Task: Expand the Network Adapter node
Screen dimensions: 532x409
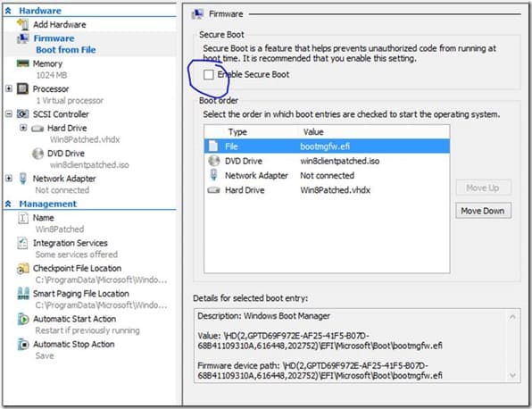Action: tap(9, 179)
